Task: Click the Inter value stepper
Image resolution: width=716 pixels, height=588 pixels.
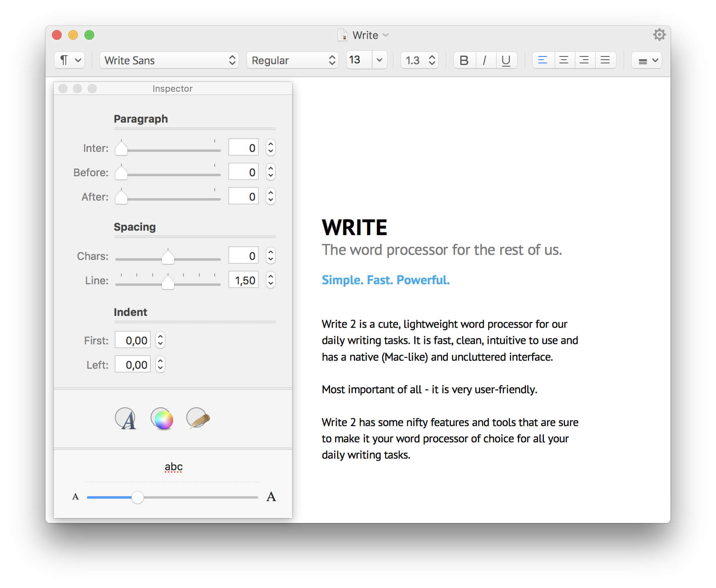Action: click(271, 147)
